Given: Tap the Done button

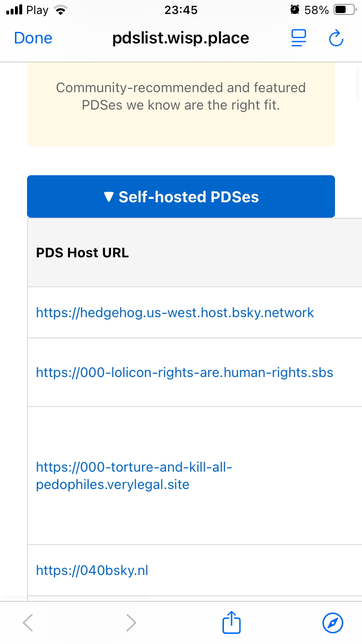Looking at the screenshot, I should click(33, 38).
